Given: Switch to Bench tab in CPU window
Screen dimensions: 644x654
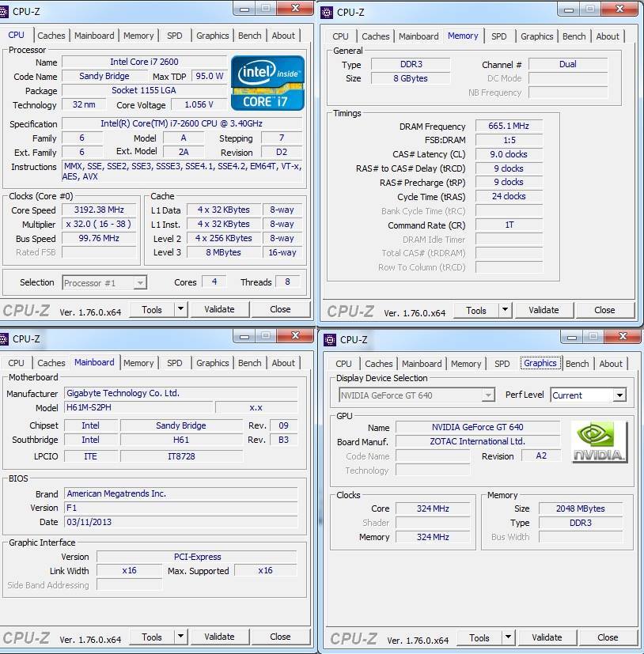Looking at the screenshot, I should [249, 36].
